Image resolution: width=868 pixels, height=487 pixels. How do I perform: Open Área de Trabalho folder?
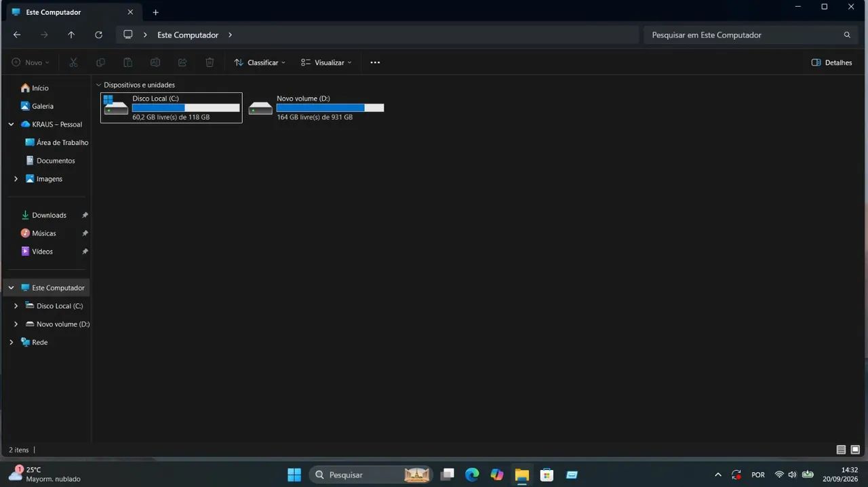(62, 143)
